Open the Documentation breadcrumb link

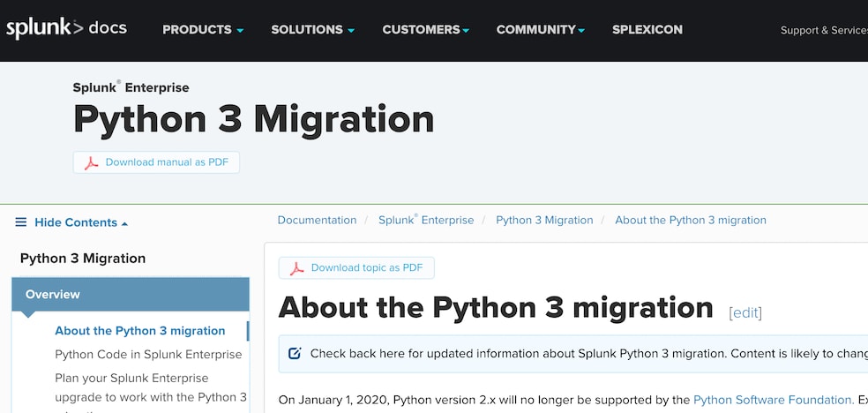tap(317, 220)
